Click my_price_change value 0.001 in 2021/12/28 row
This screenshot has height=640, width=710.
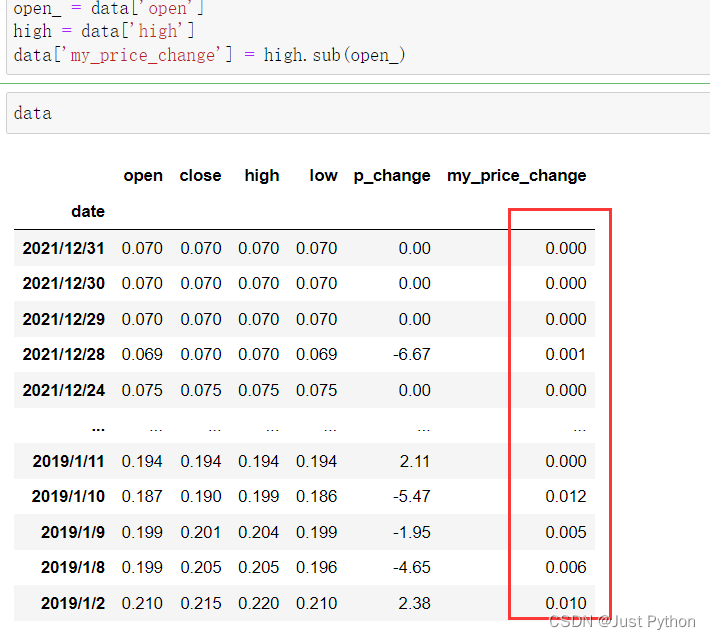click(x=566, y=355)
